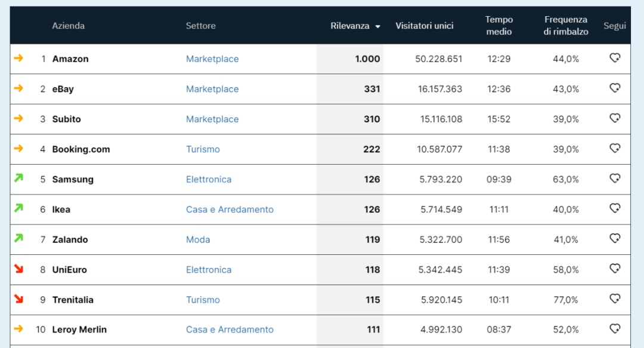Open the Ikea company entry

[x=61, y=210]
